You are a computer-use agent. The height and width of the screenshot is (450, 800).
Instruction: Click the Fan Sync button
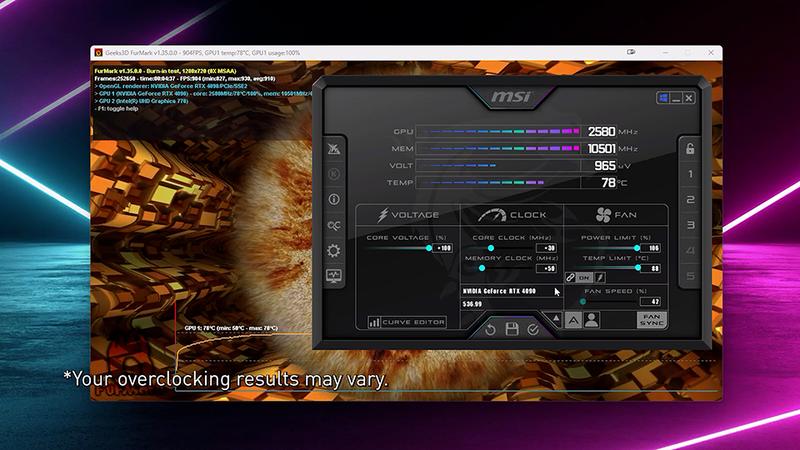[x=650, y=320]
